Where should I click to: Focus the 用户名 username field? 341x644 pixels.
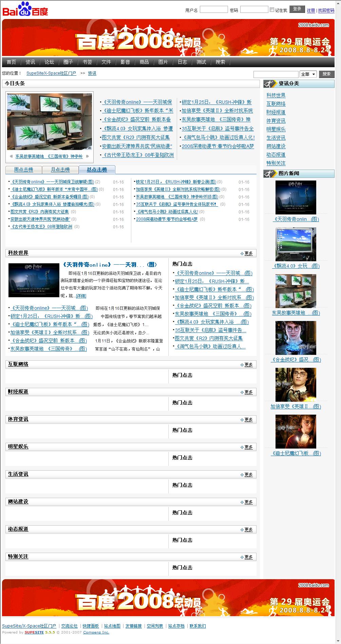[x=214, y=10]
